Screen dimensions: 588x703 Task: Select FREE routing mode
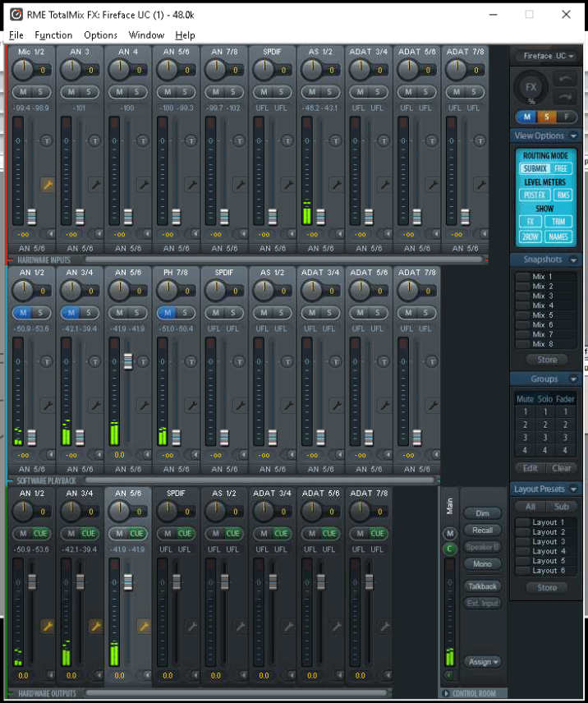pos(561,168)
